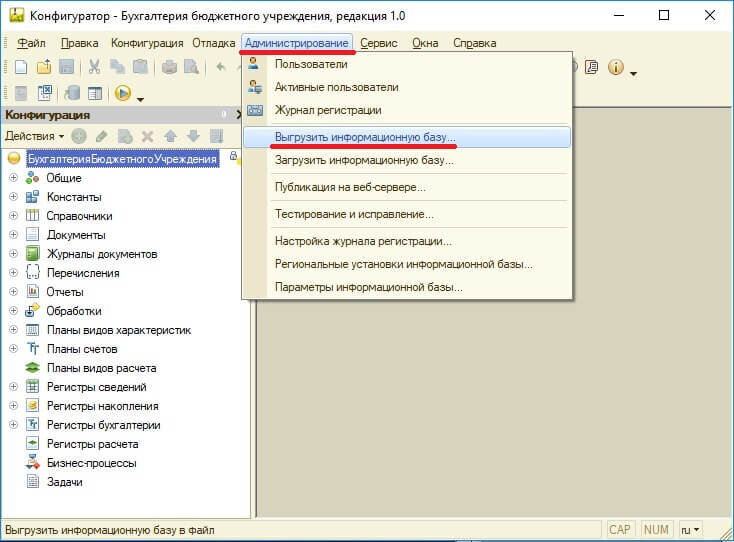This screenshot has width=734, height=542.
Task: Choose Загрузить информационную базу
Action: (407, 160)
